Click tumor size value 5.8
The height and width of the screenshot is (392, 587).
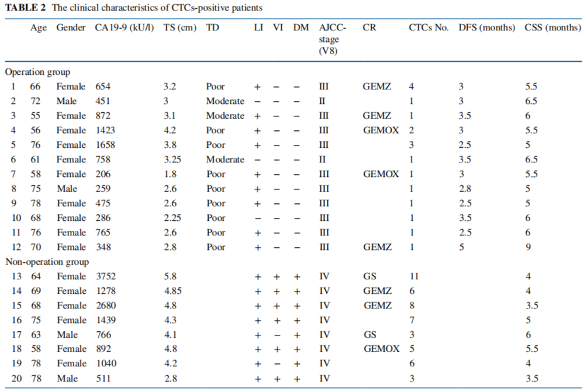tap(170, 276)
